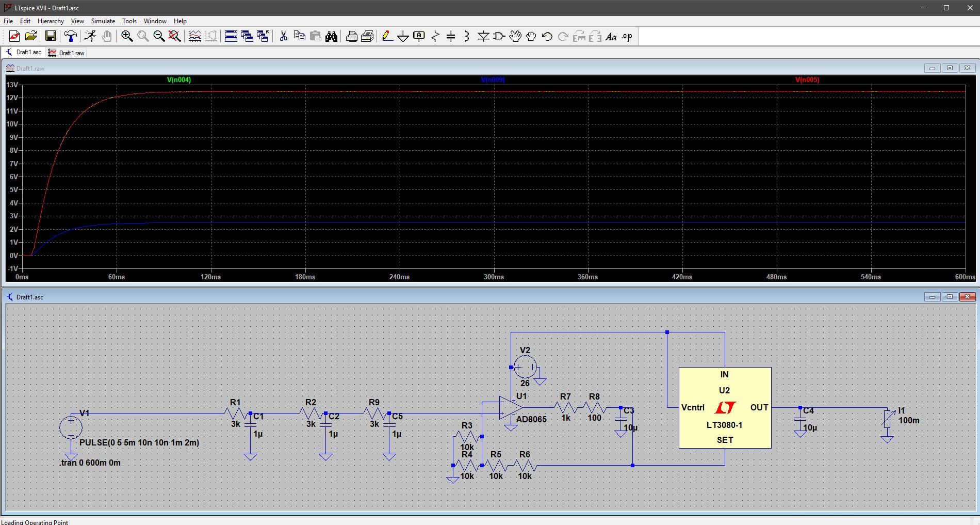980x525 pixels.
Task: Click the .tran 0 600m 0m directive
Action: tap(90, 463)
